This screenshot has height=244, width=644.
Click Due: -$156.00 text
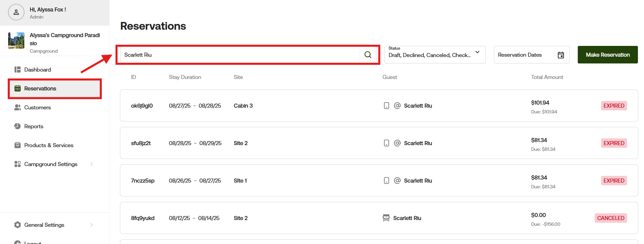(546, 224)
